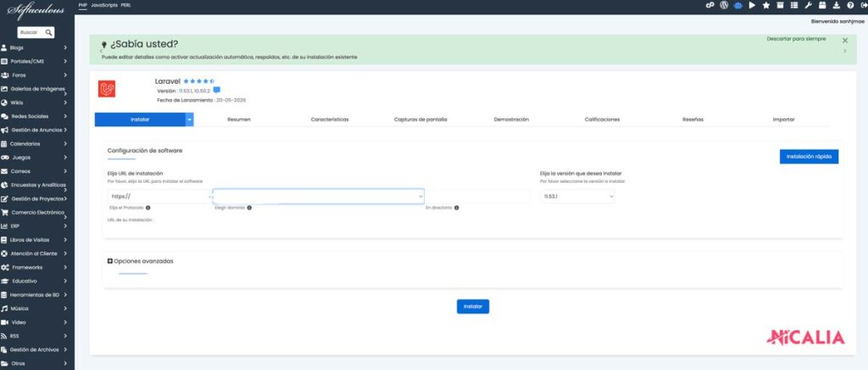The image size is (868, 370).
Task: Open the Importar tab
Action: coord(784,119)
